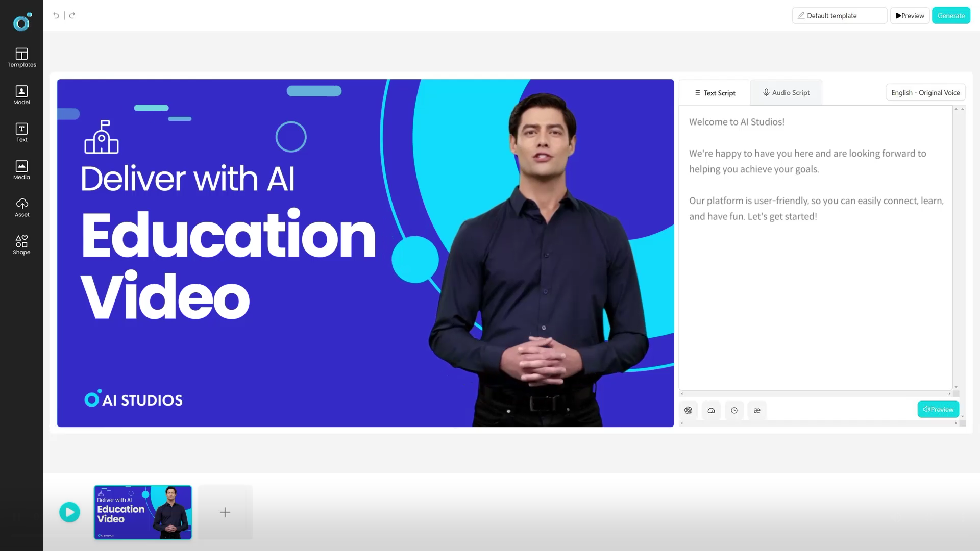Open pronunciation settings with the æ icon

[757, 410]
